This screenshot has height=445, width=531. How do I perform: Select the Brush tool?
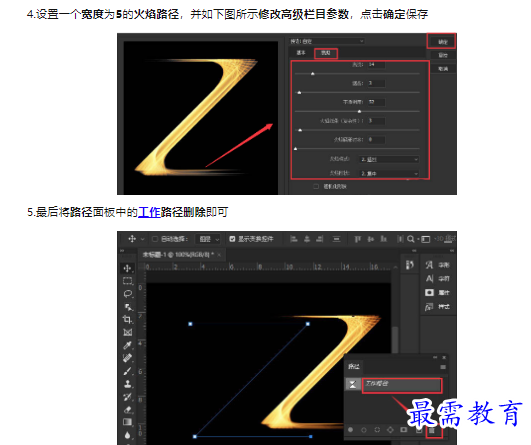coord(128,371)
